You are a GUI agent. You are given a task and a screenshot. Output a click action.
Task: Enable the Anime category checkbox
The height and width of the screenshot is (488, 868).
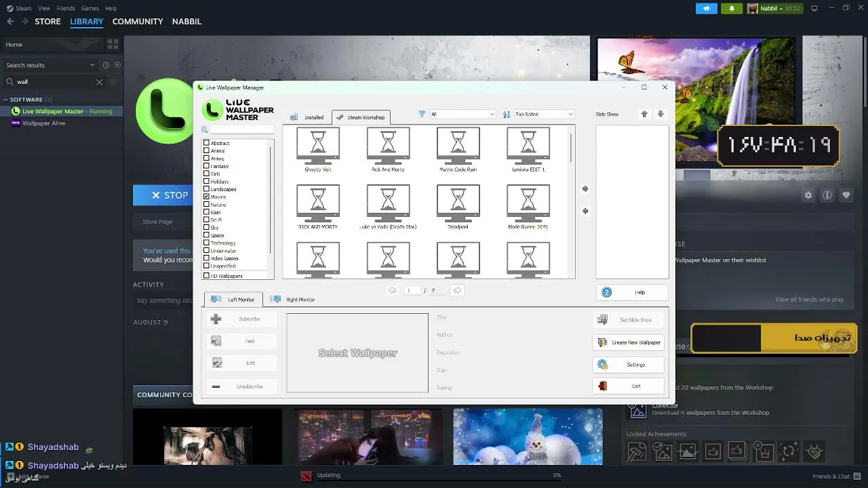(207, 159)
